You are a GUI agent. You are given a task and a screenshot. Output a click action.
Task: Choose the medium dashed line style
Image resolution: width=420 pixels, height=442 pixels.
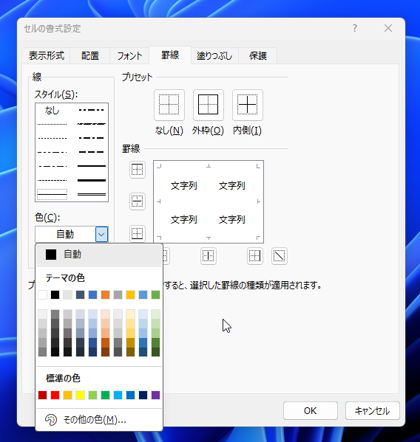click(x=91, y=152)
